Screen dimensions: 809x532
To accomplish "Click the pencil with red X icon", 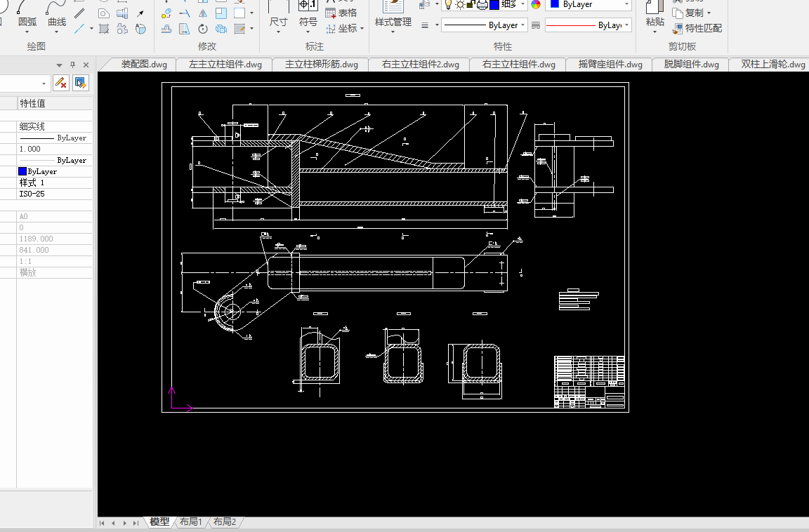I will coord(60,84).
